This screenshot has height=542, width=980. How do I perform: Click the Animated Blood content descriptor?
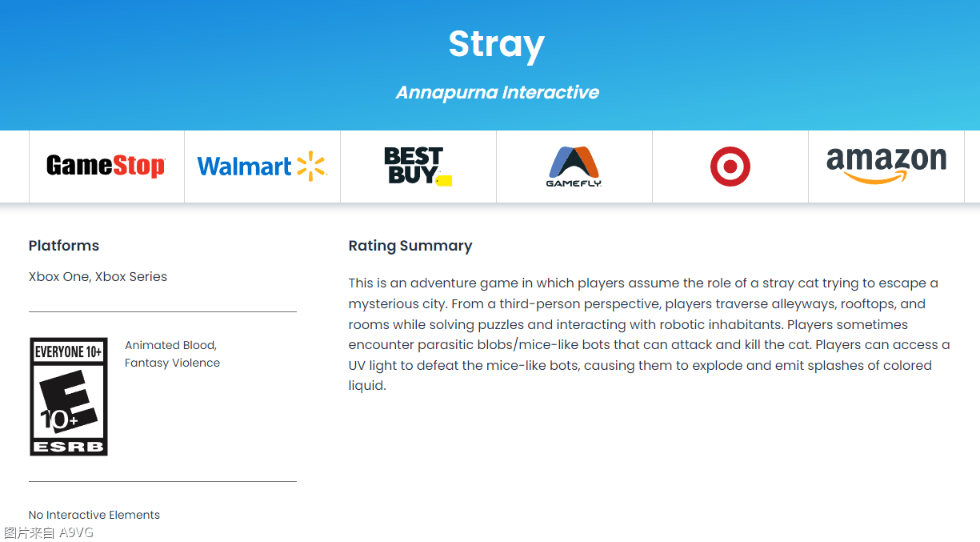point(170,345)
